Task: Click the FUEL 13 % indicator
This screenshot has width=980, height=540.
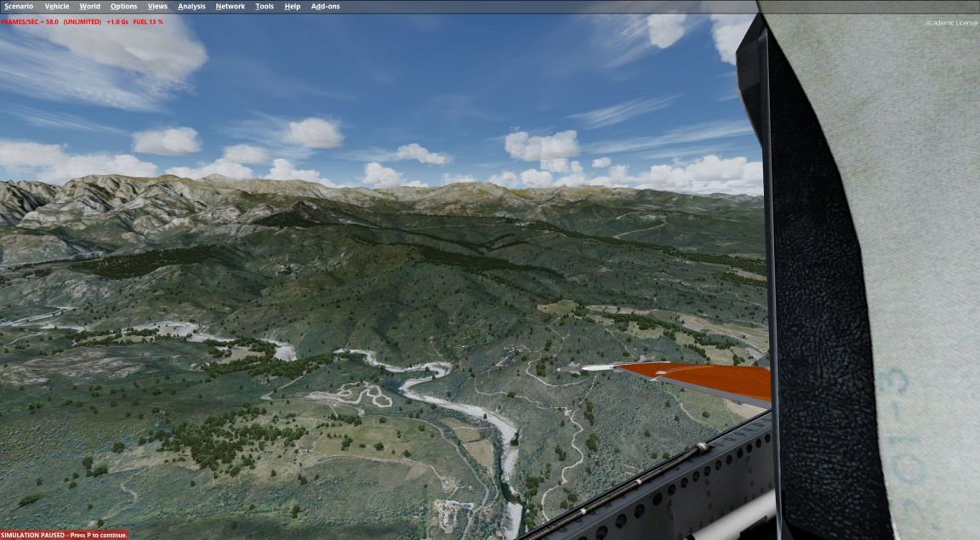Action: point(148,22)
